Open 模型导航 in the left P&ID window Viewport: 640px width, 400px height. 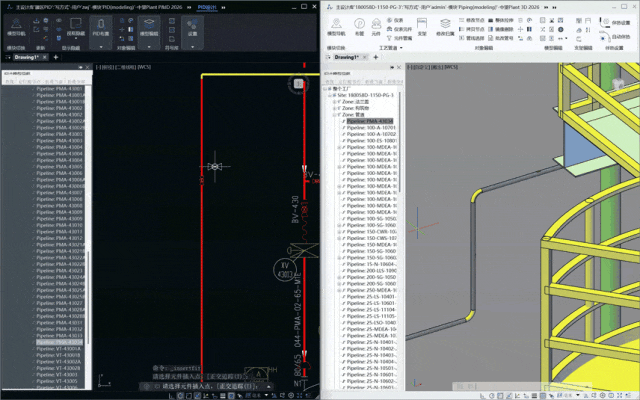pyautogui.click(x=16, y=27)
